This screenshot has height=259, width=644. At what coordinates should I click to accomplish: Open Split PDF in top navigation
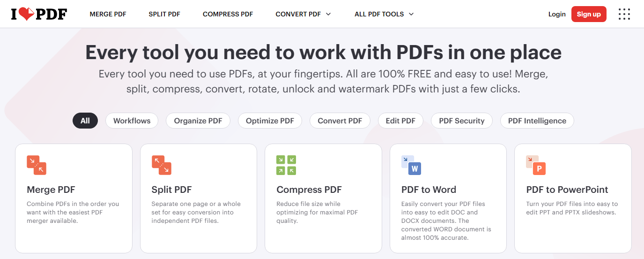pyautogui.click(x=164, y=14)
